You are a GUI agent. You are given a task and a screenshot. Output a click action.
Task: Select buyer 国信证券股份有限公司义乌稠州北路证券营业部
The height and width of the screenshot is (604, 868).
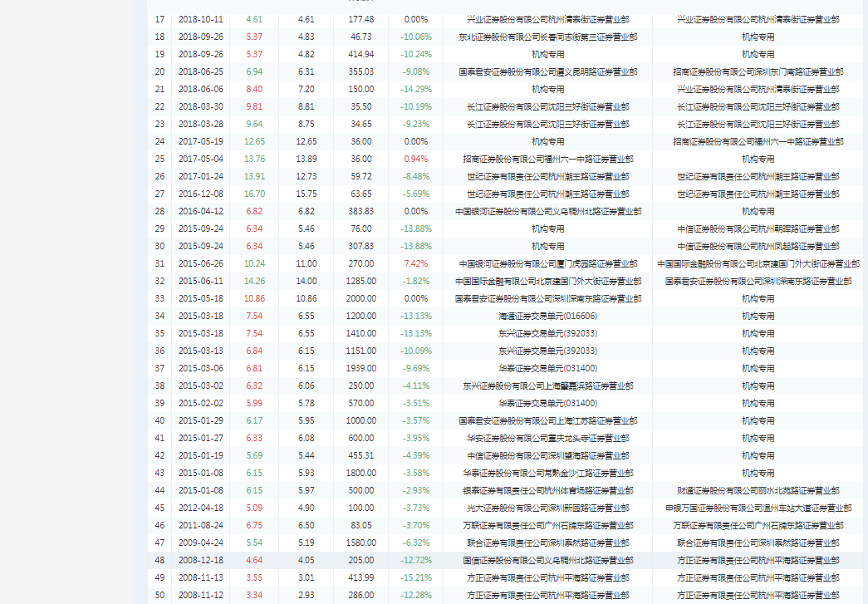547,560
